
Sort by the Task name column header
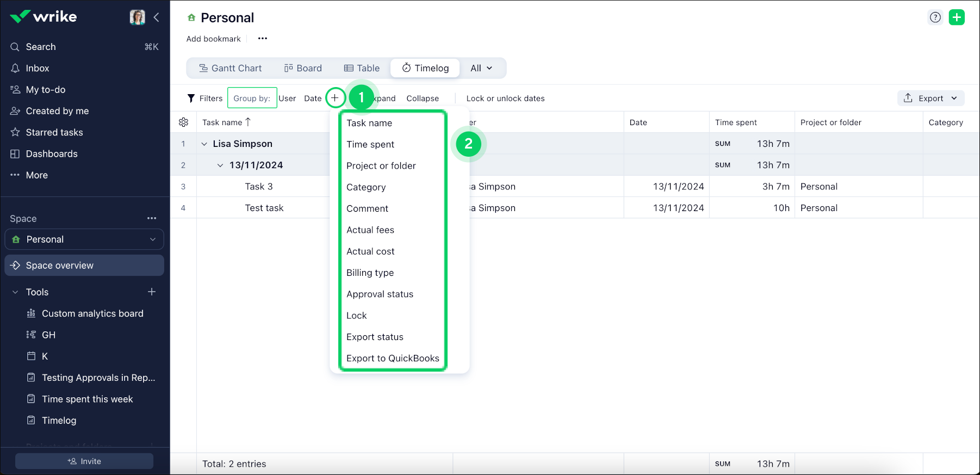click(222, 122)
